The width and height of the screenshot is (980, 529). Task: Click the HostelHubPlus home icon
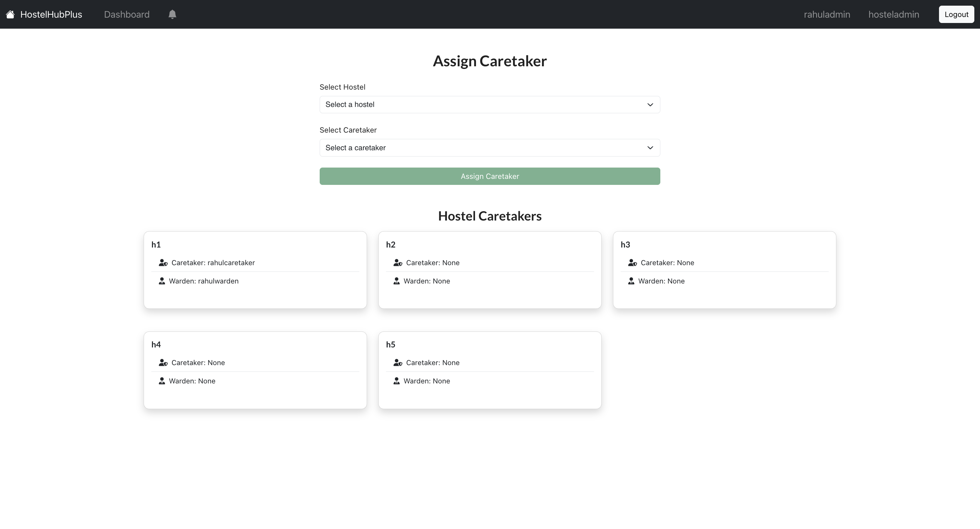point(10,14)
